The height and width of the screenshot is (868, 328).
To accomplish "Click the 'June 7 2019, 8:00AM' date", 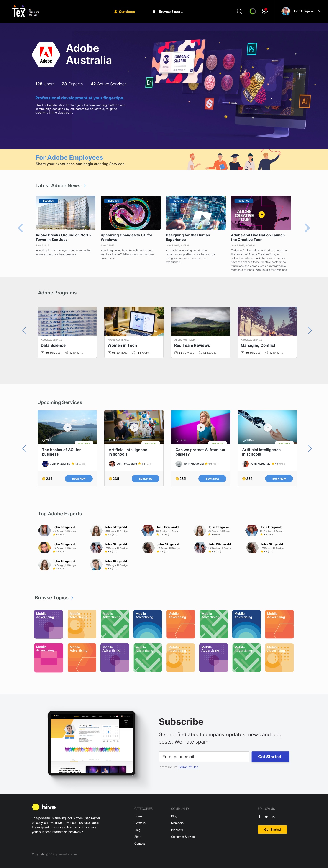I will tap(243, 245).
